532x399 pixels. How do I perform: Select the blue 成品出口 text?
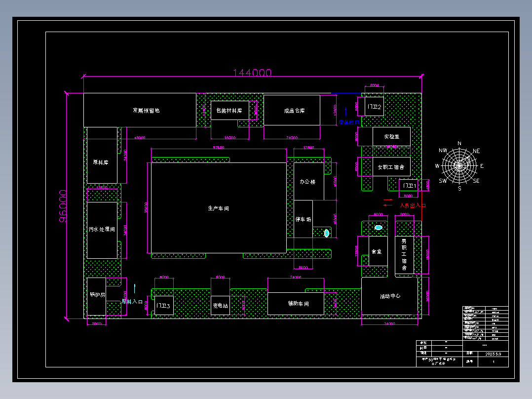(x=349, y=122)
